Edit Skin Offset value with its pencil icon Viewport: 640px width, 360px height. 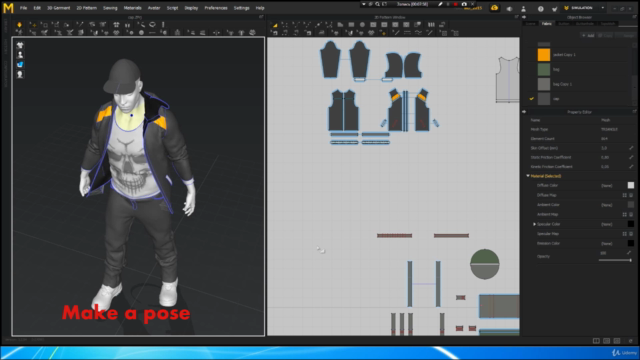(631, 148)
